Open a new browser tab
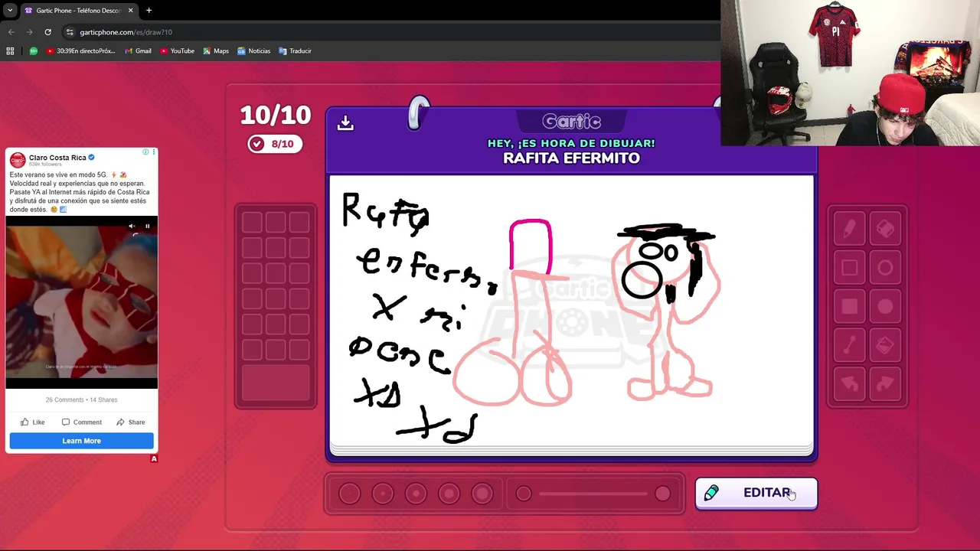This screenshot has height=551, width=980. coord(149,10)
